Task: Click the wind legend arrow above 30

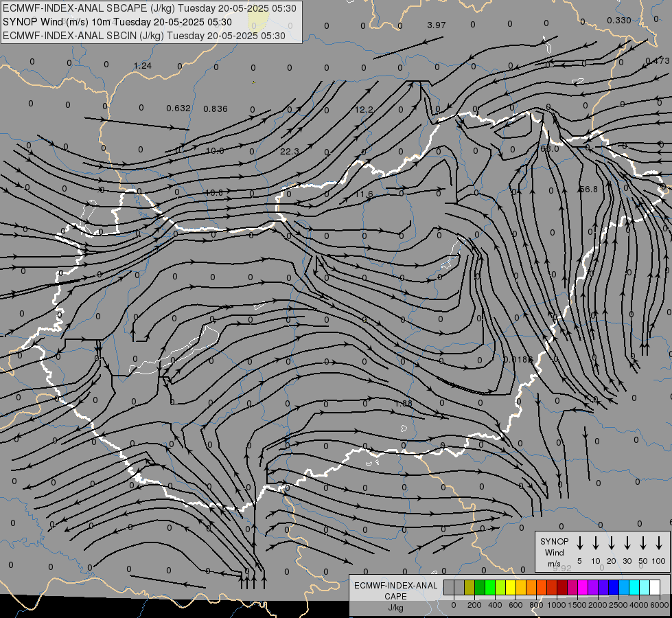Action: [627, 542]
